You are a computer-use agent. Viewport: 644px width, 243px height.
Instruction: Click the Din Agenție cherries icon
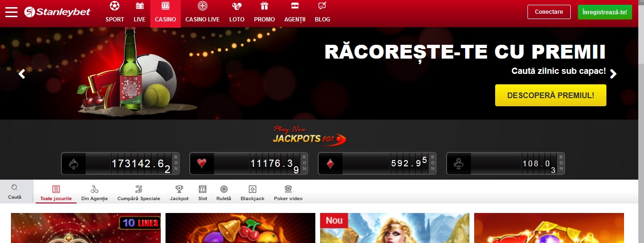(95, 189)
